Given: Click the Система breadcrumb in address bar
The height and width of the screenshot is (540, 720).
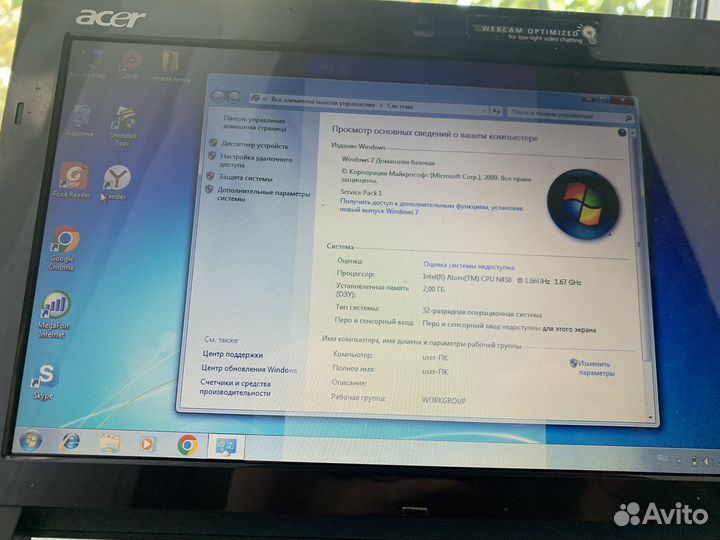Looking at the screenshot, I should click(x=400, y=106).
